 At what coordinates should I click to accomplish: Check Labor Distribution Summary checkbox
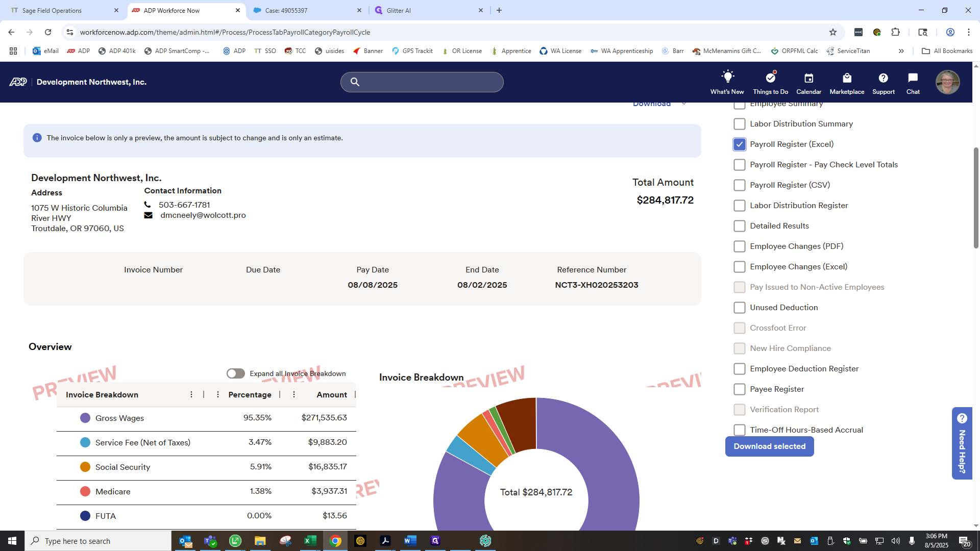[739, 124]
